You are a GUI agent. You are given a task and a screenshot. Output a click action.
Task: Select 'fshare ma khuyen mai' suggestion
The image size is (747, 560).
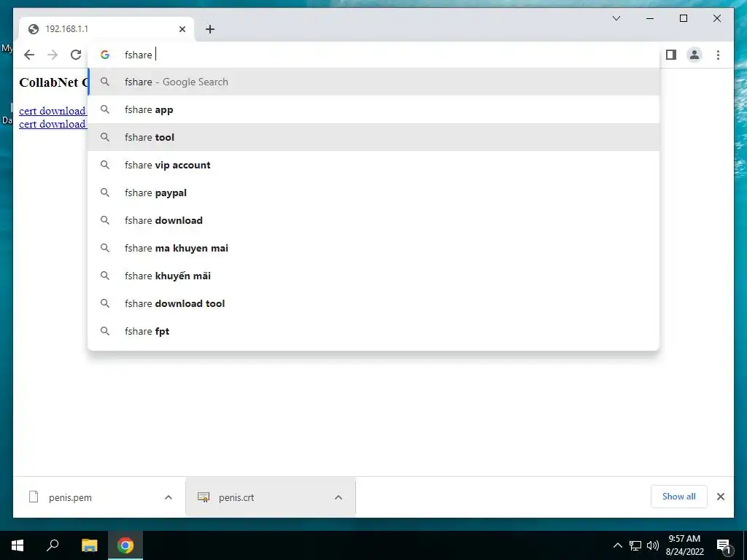click(373, 248)
